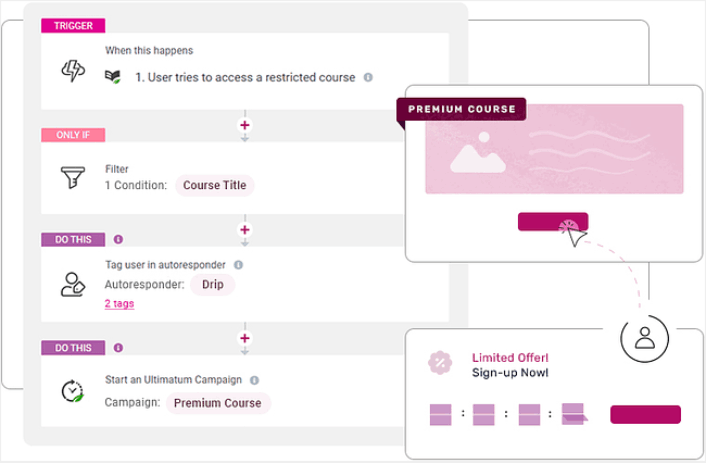This screenshot has width=706, height=463.
Task: Click info icon next to Tag user in autoresponder
Action: (x=238, y=265)
